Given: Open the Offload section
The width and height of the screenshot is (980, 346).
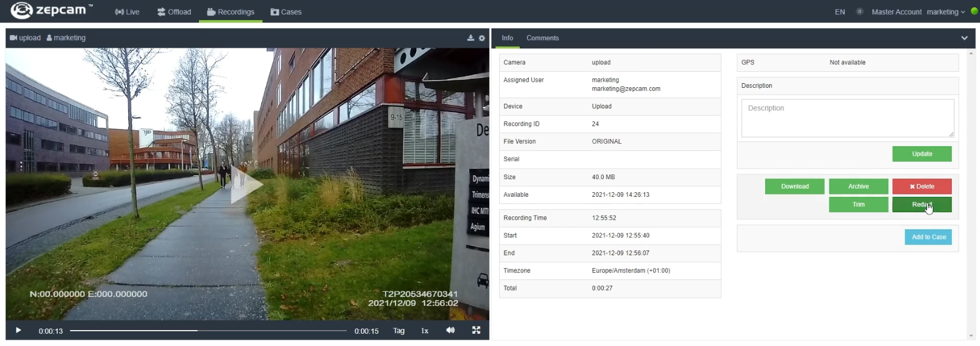Looking at the screenshot, I should click(174, 12).
